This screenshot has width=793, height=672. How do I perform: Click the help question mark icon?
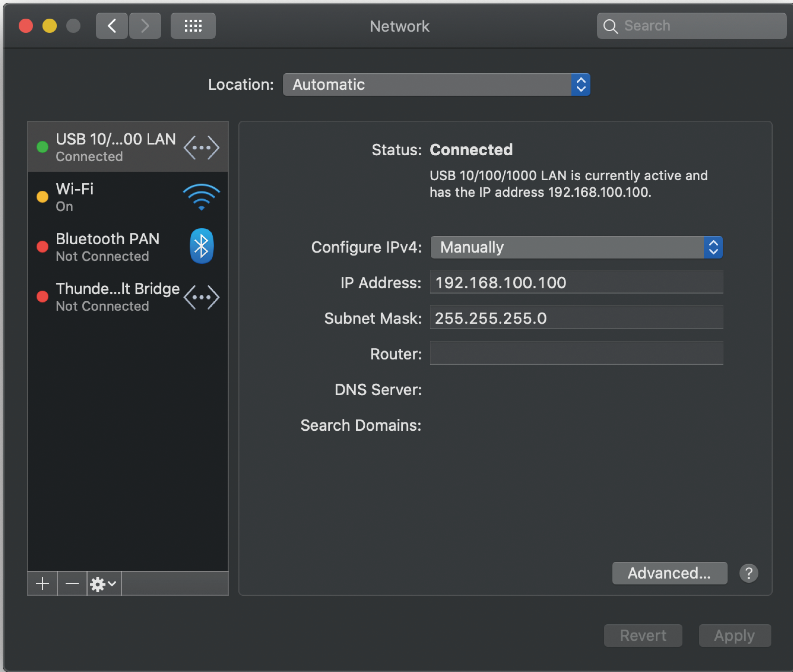pyautogui.click(x=749, y=573)
